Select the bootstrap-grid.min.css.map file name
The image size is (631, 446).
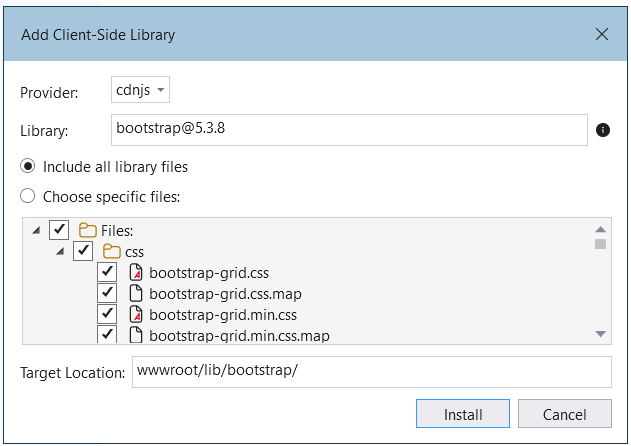click(239, 336)
